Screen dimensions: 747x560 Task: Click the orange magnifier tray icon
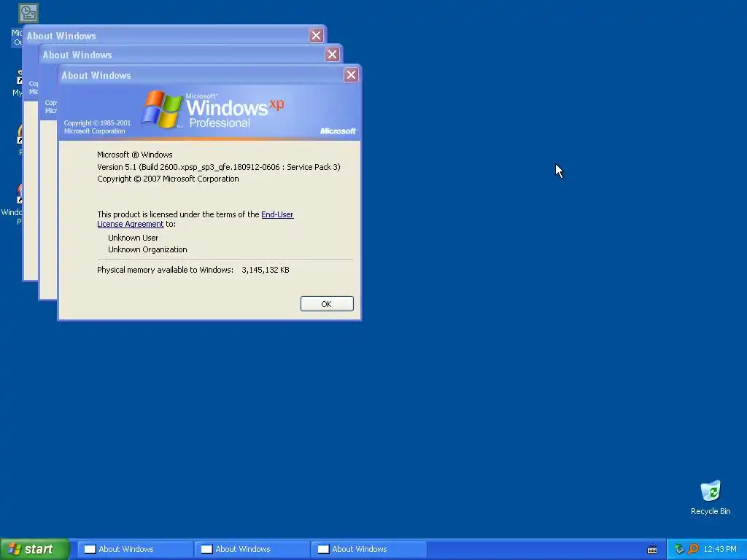coord(693,549)
